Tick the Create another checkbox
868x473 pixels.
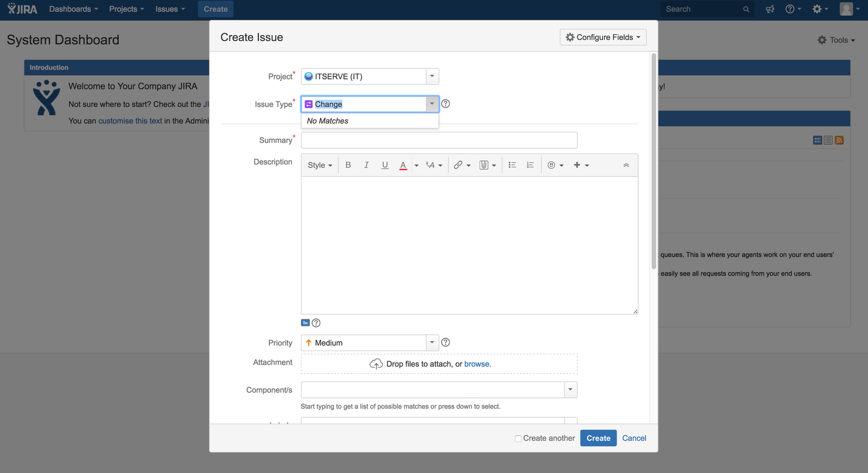(518, 438)
